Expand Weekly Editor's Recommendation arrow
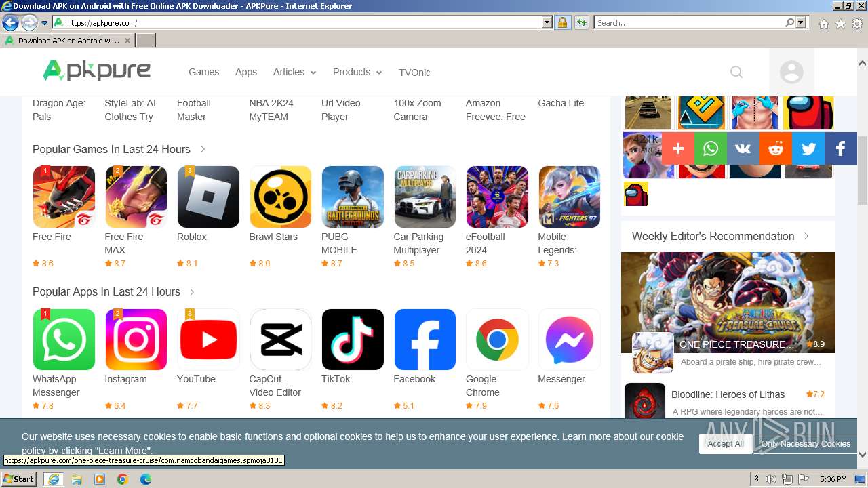Viewport: 868px width, 488px height. (806, 236)
